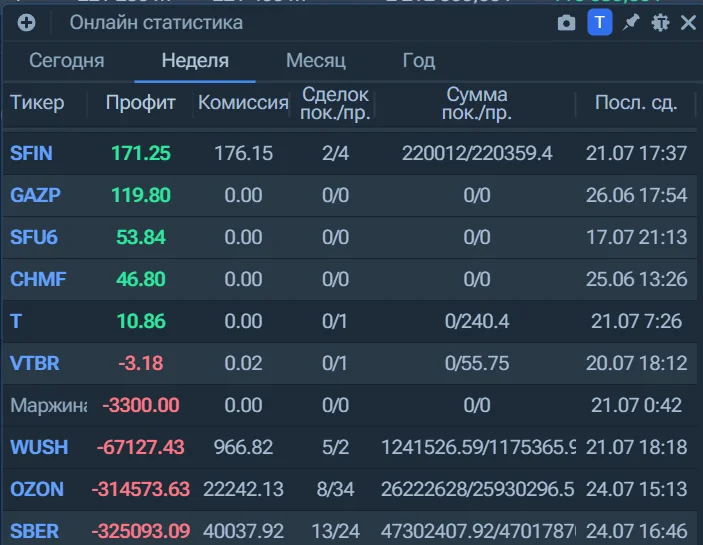Click the 0/55.75 sum value

477,363
